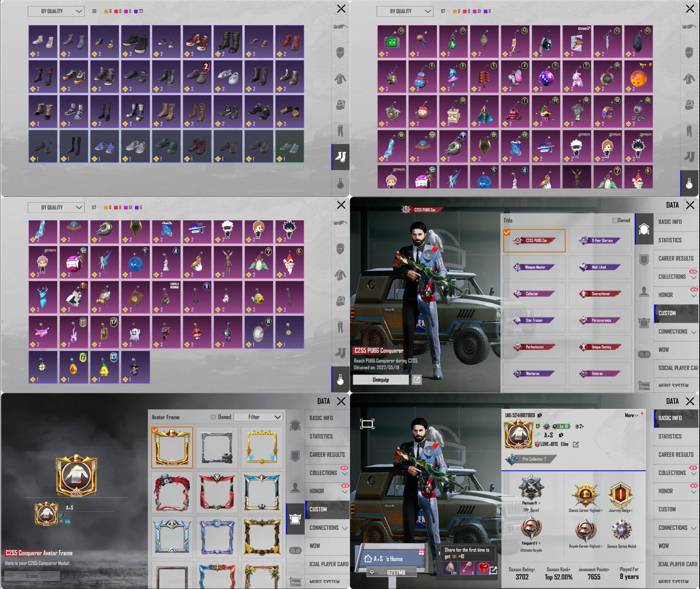
Task: Select the glasses category in the shoes inventory
Action: [x=340, y=27]
